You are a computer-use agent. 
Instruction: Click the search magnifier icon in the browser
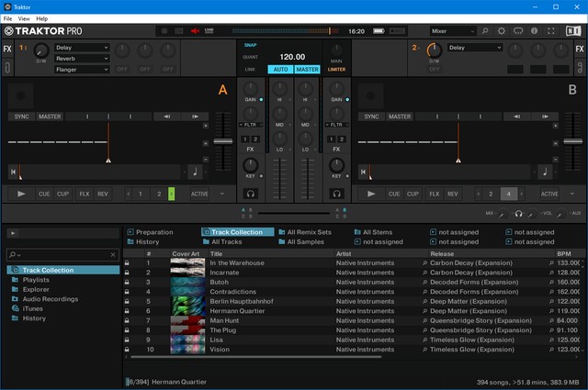pos(12,255)
